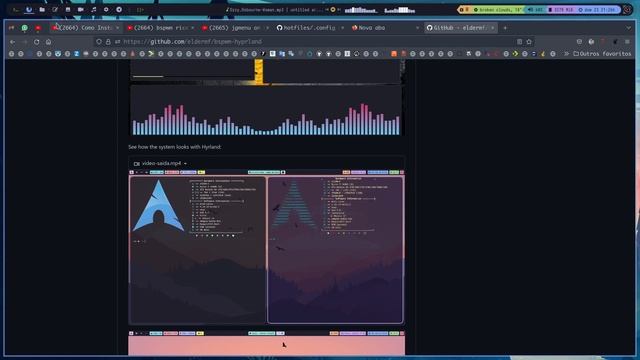Open the power menu icon at panel end
The image size is (640, 360).
tap(627, 9)
